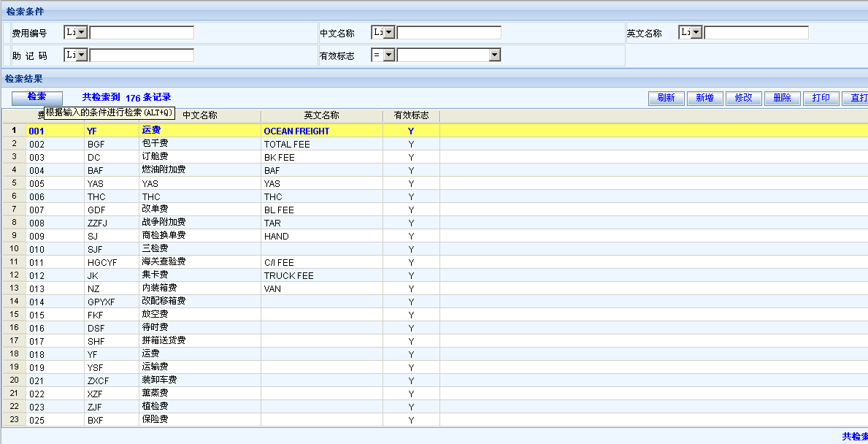The image size is (868, 444).
Task: Open the 费用编号 operator dropdown
Action: [x=81, y=32]
